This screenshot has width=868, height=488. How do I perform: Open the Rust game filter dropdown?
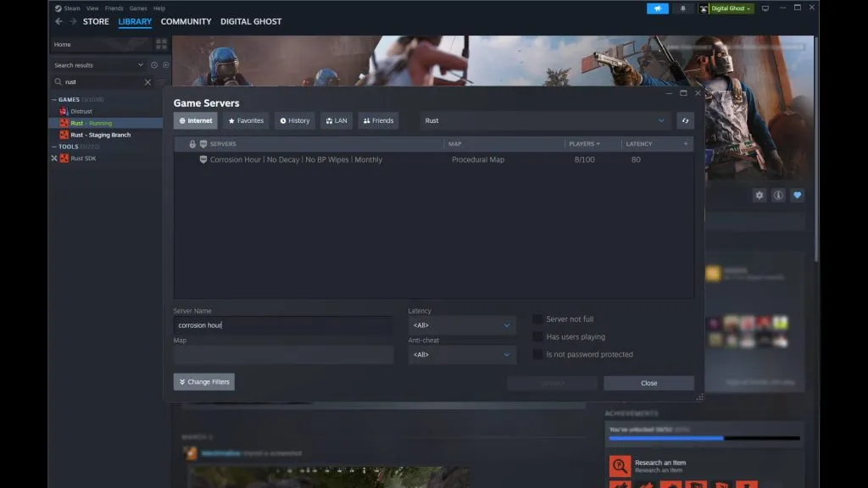click(545, 120)
